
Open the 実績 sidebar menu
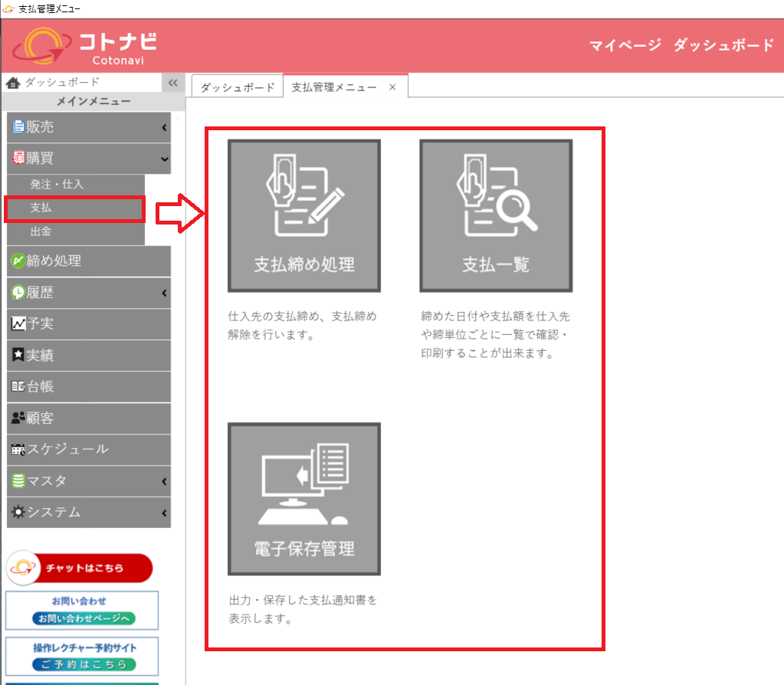(x=88, y=356)
